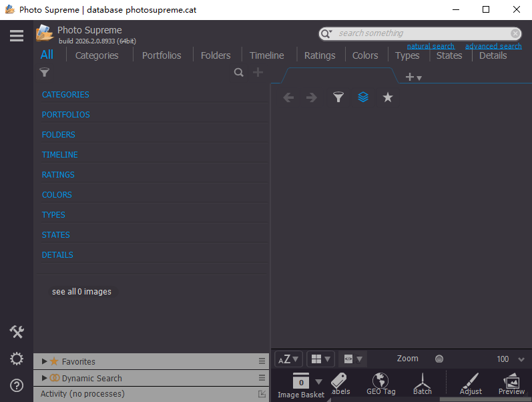Click the natural search link
This screenshot has width=532, height=402.
pos(431,46)
